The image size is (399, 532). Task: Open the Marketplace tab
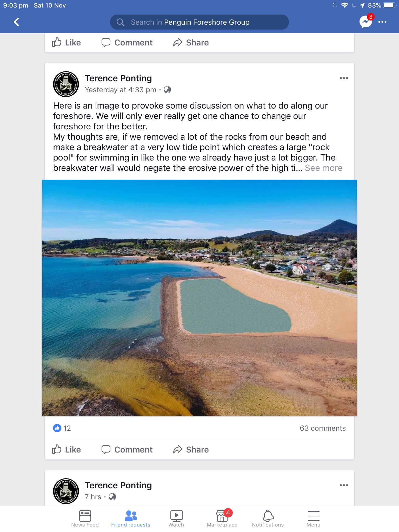(222, 518)
